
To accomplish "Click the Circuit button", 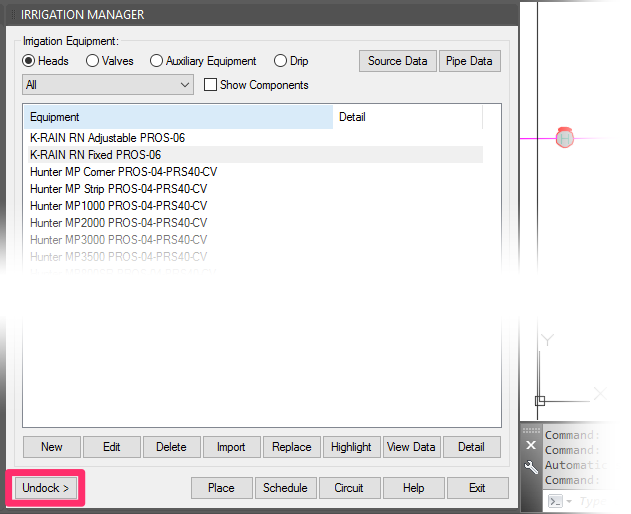I will (349, 488).
